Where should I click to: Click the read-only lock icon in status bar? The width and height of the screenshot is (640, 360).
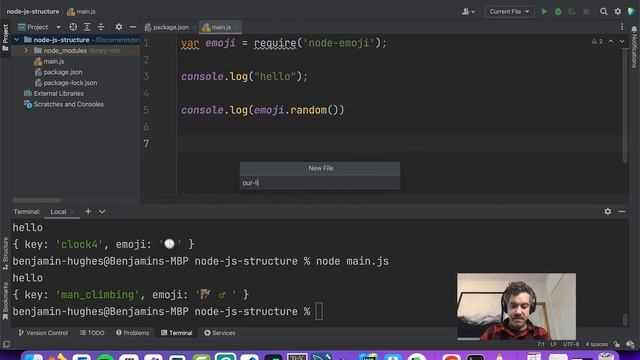point(617,344)
